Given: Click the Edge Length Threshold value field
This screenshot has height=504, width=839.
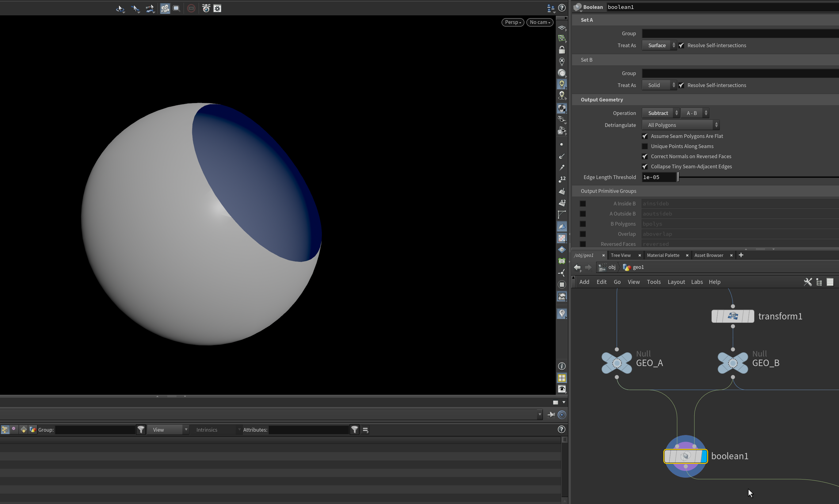Looking at the screenshot, I should click(x=659, y=177).
